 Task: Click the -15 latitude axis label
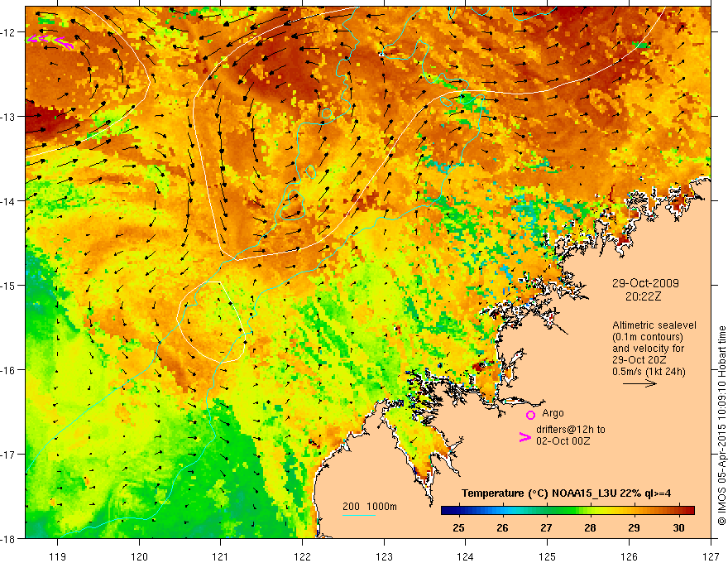coord(8,285)
